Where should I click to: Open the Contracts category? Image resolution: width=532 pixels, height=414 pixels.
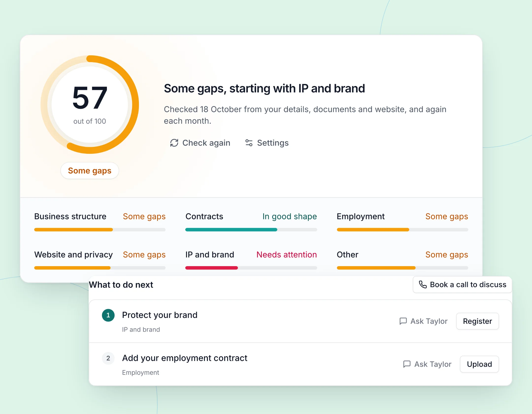[x=251, y=222]
